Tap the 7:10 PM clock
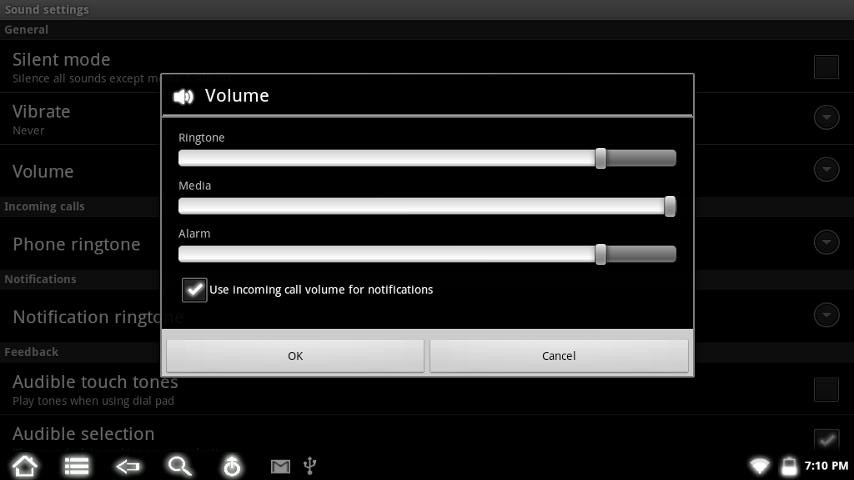 tap(826, 466)
